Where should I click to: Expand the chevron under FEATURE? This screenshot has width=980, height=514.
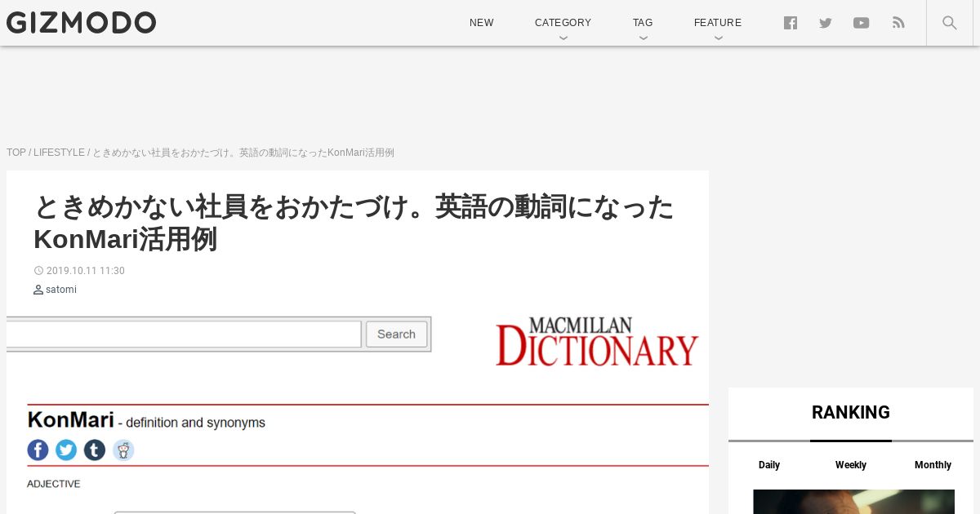point(718,38)
